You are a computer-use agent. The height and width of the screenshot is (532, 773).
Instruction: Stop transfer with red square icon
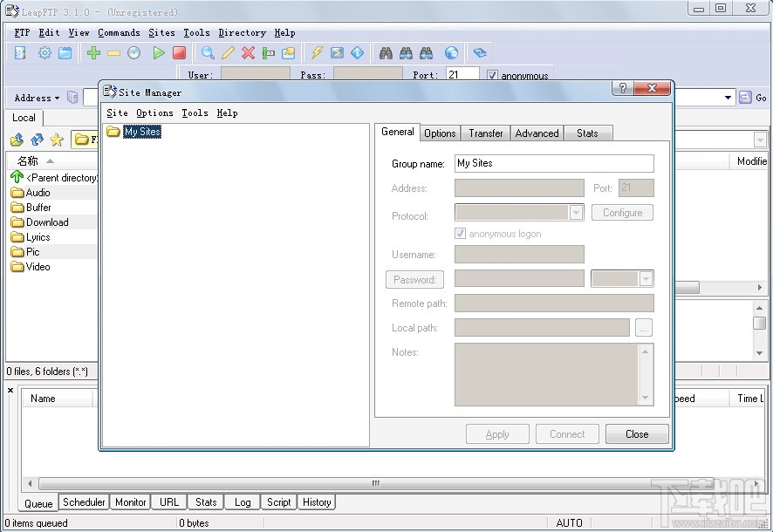coord(180,52)
